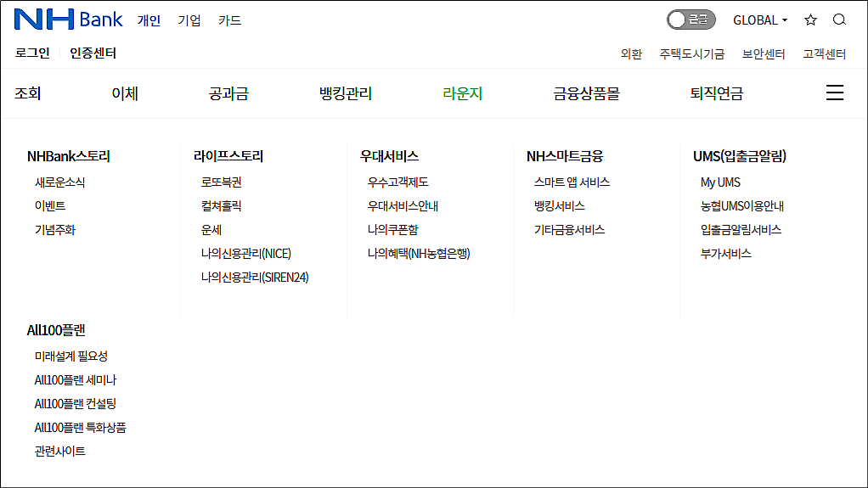Open the 이체 main menu
Viewport: 868px width, 488px height.
tap(125, 93)
